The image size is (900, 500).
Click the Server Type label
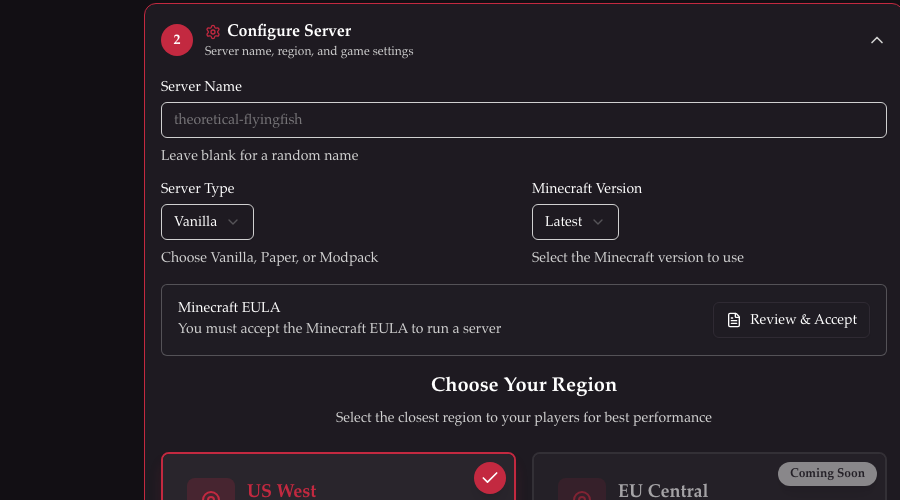pyautogui.click(x=198, y=188)
